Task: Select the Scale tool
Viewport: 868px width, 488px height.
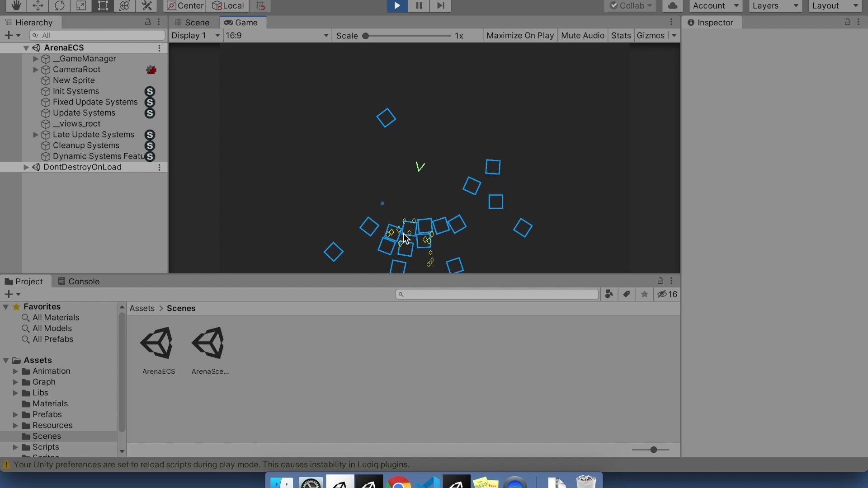Action: (x=81, y=5)
